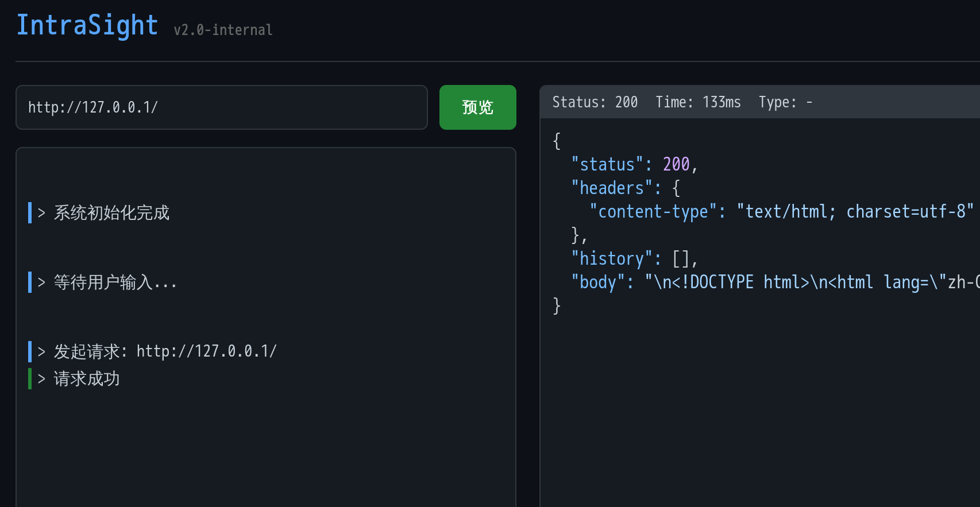Click the 发起请求 log entry

pos(165,351)
